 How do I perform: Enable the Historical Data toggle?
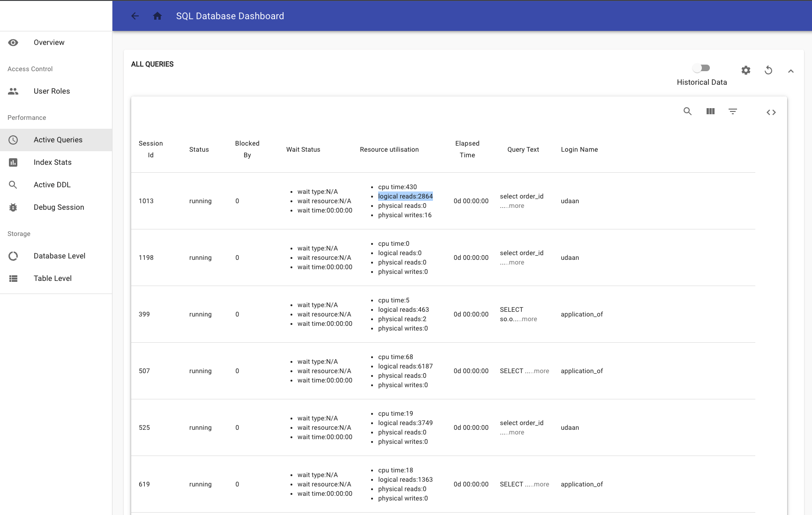tap(701, 67)
